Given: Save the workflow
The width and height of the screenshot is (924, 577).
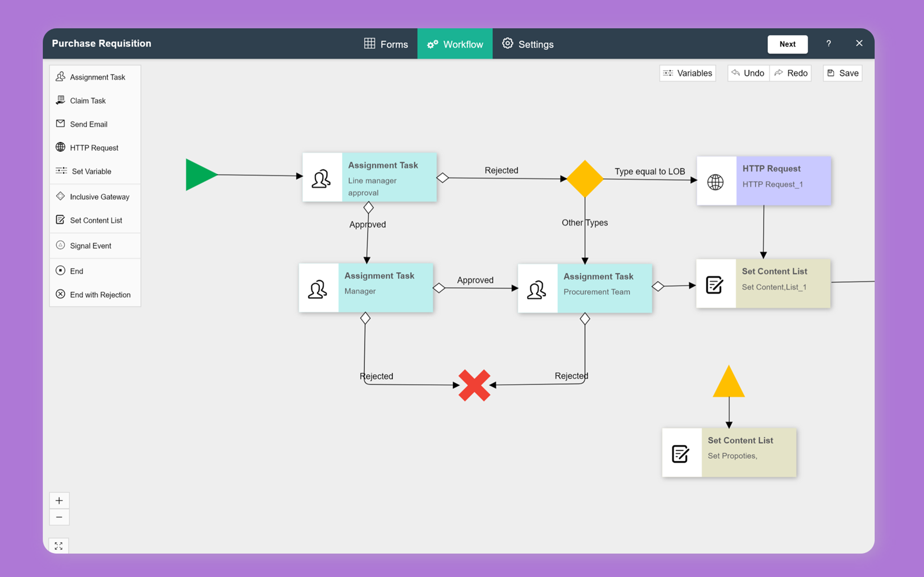Looking at the screenshot, I should pos(842,73).
